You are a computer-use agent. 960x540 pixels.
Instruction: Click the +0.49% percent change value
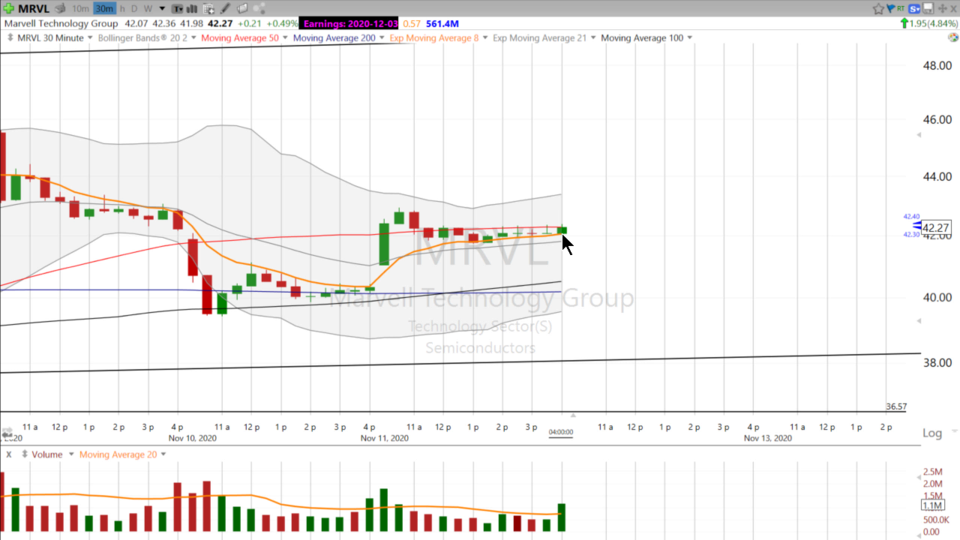[282, 23]
